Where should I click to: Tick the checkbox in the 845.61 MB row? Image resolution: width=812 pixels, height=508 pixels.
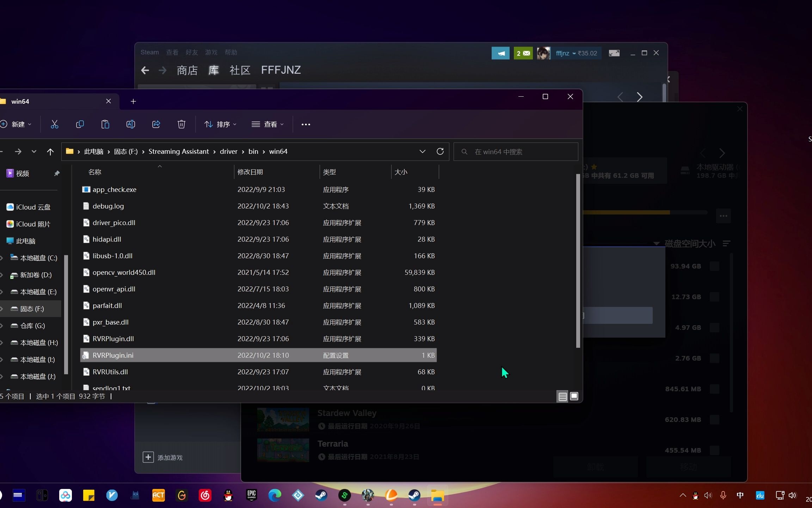pos(714,389)
